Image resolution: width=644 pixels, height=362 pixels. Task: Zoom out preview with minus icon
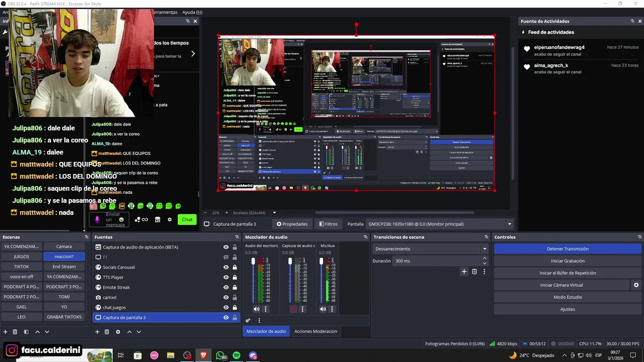205,213
